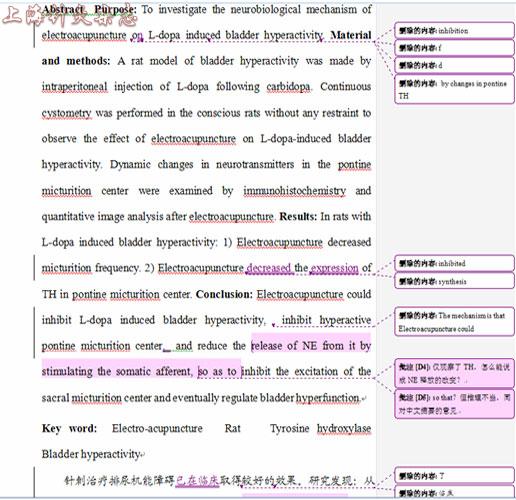The width and height of the screenshot is (516, 500).
Task: Click the 'Tyrosine hydroxylase' keyword
Action: click(x=320, y=428)
